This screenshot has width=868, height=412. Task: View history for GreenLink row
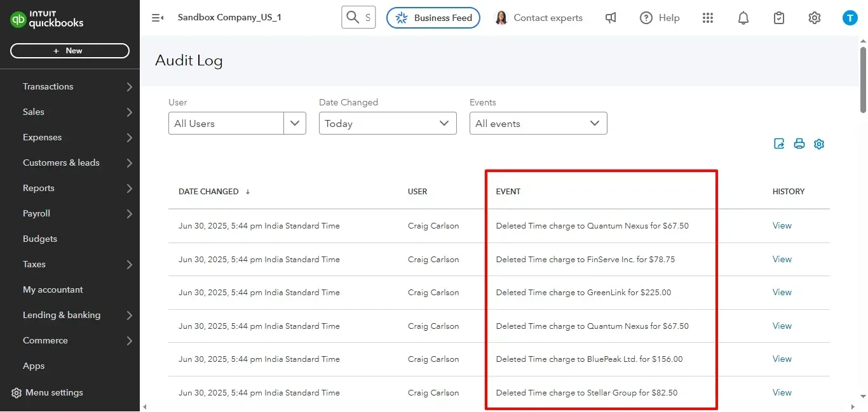pyautogui.click(x=782, y=292)
